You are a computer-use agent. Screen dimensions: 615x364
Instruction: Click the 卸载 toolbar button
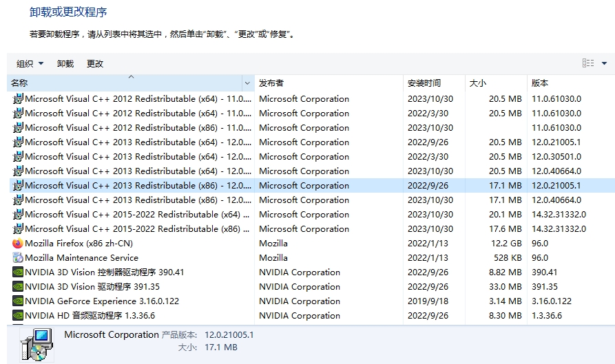pyautogui.click(x=65, y=63)
